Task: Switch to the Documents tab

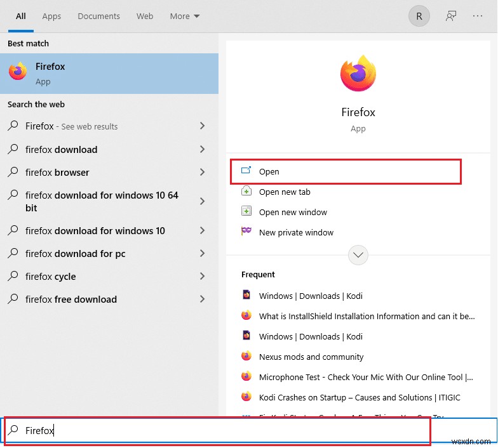Action: (98, 16)
